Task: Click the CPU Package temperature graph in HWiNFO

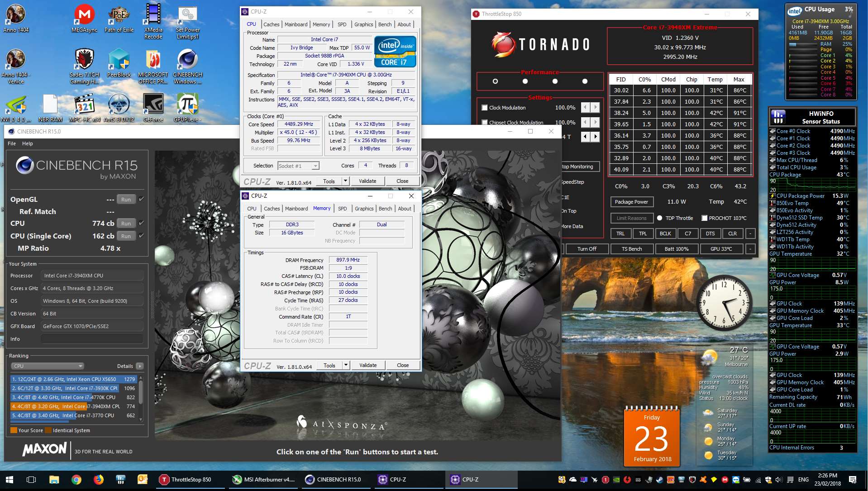Action: click(x=813, y=186)
